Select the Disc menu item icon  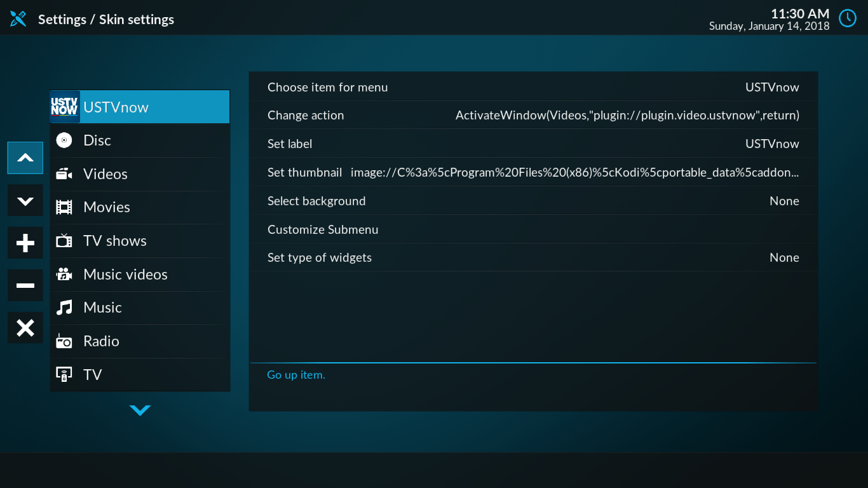click(x=64, y=140)
